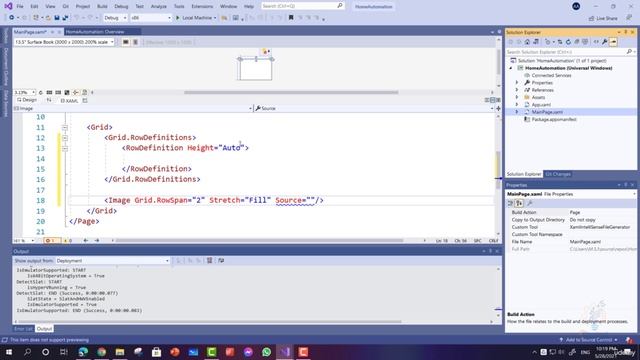Collapse Grid element on line 11

pos(65,128)
